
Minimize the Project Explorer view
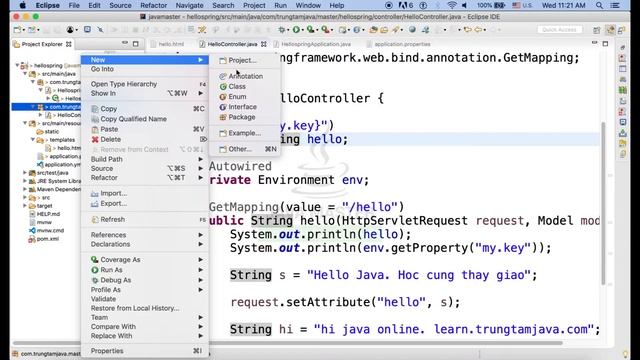tap(125, 43)
